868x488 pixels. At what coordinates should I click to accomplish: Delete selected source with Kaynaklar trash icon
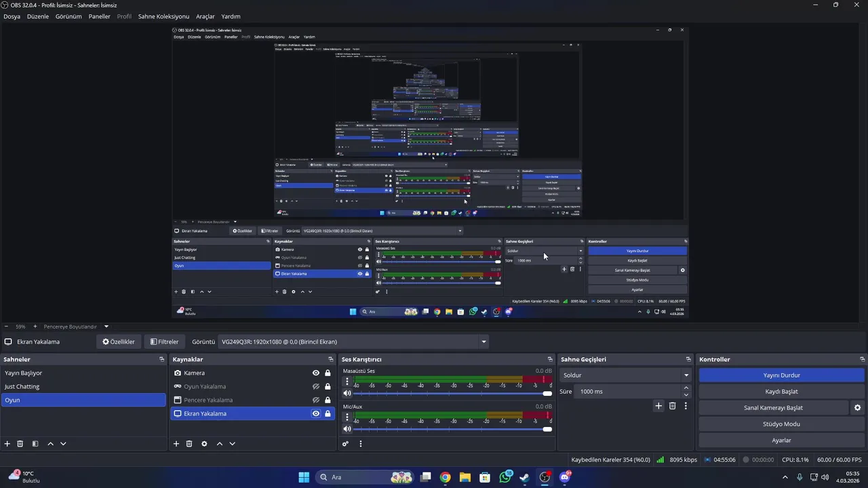(189, 444)
